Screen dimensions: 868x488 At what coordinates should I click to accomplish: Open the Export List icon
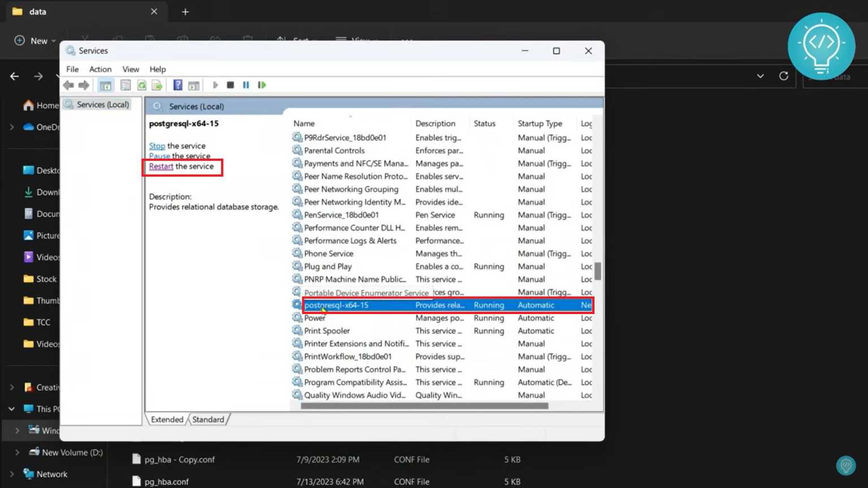coord(157,85)
